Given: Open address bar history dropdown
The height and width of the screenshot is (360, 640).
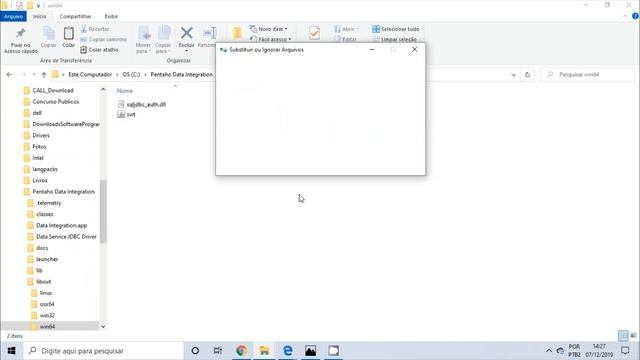Looking at the screenshot, I should pos(513,75).
